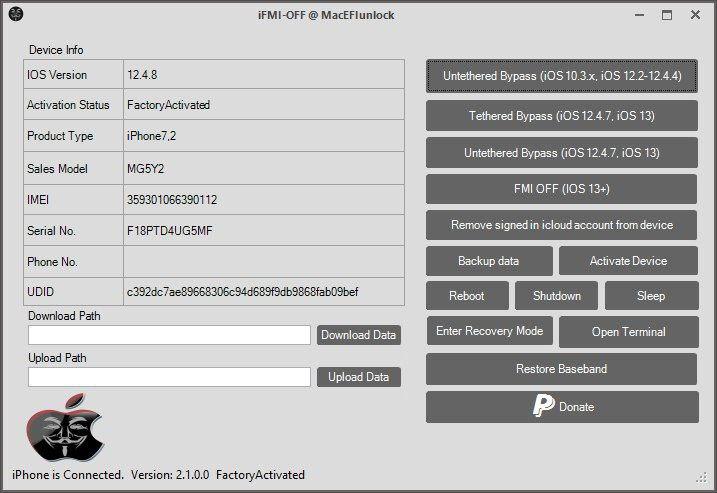This screenshot has height=493, width=717.
Task: Select the Product Type value iPhone7,2
Action: click(x=264, y=136)
